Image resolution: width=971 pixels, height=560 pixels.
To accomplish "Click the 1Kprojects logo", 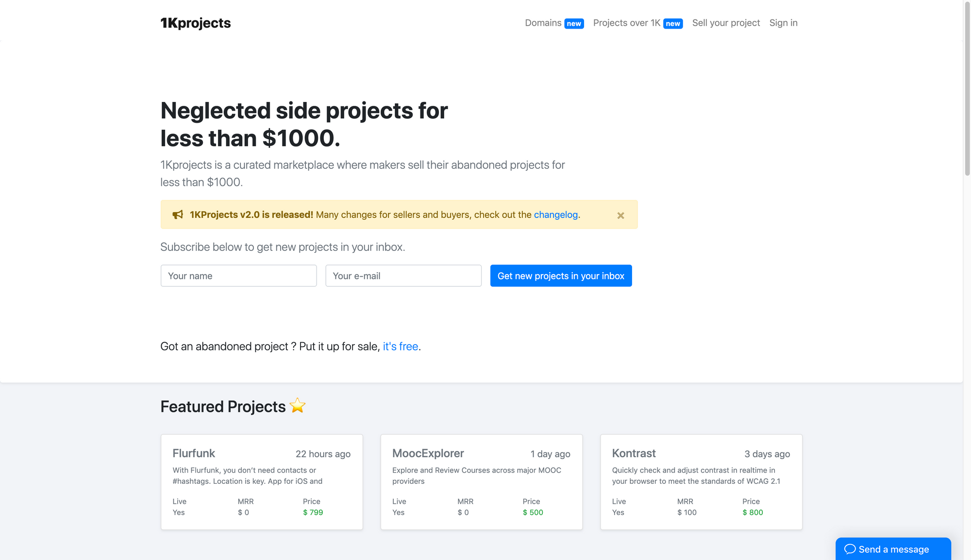I will (195, 23).
